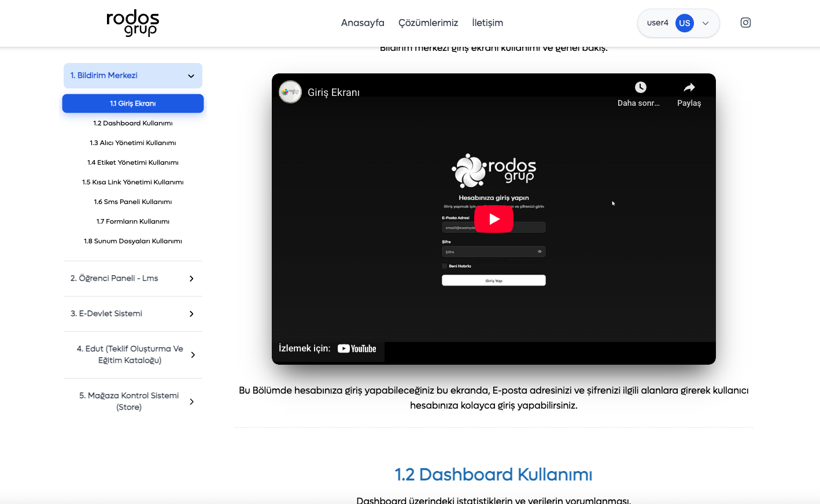The width and height of the screenshot is (820, 504).
Task: Open the user4 account dropdown arrow
Action: tap(706, 23)
